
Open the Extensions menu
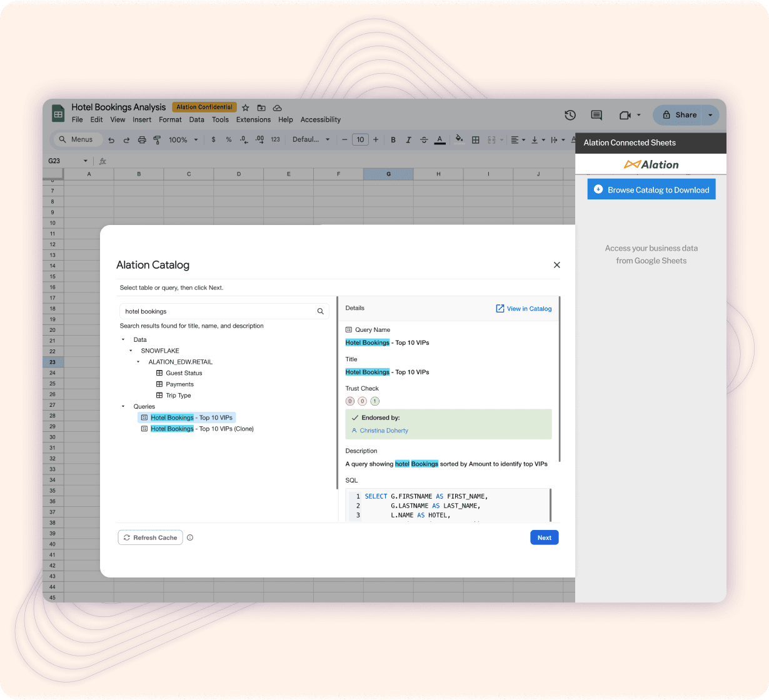click(253, 119)
